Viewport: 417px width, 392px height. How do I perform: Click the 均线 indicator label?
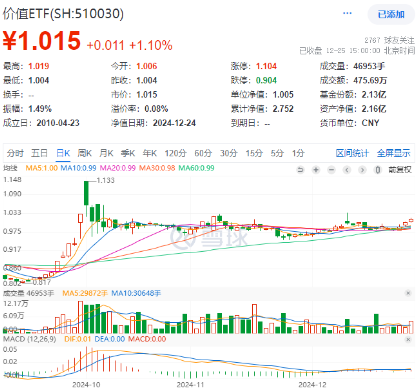click(10, 168)
